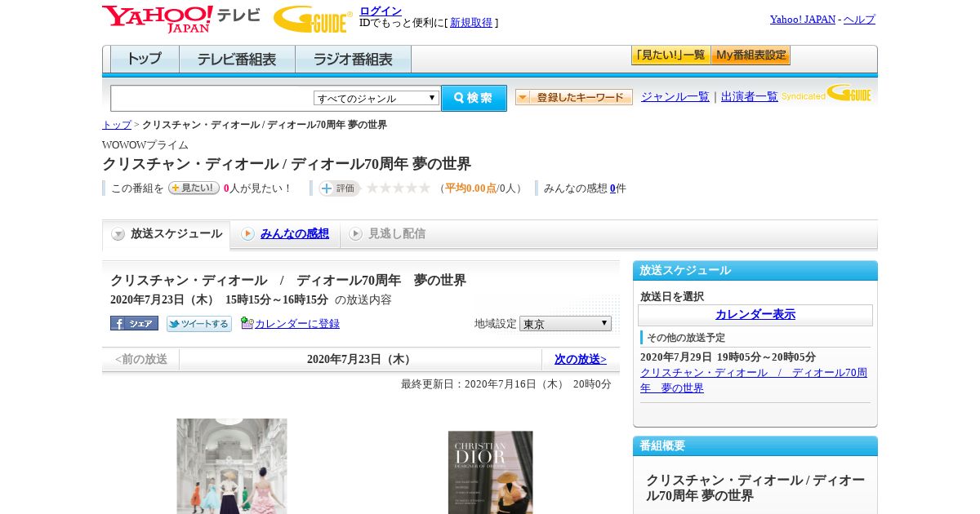Click the カレンダー表示 link
This screenshot has width=980, height=514.
tap(755, 314)
